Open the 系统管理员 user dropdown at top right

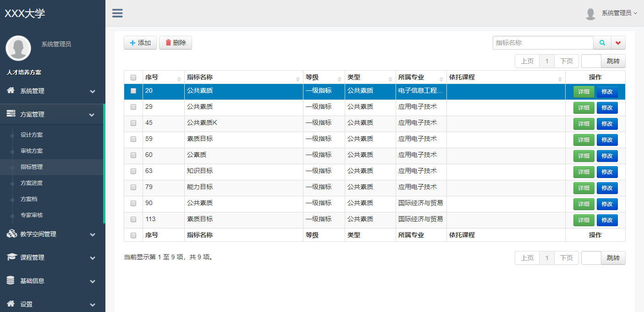point(619,13)
